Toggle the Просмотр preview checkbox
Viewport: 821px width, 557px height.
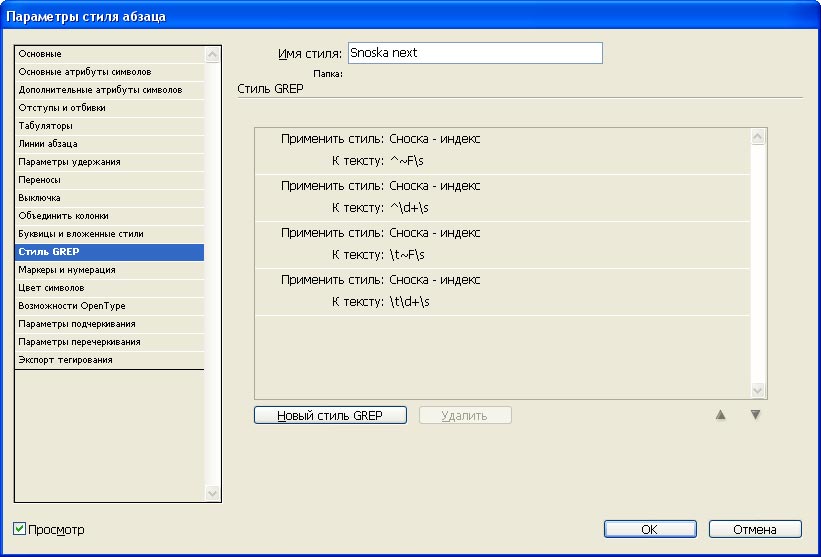point(19,529)
